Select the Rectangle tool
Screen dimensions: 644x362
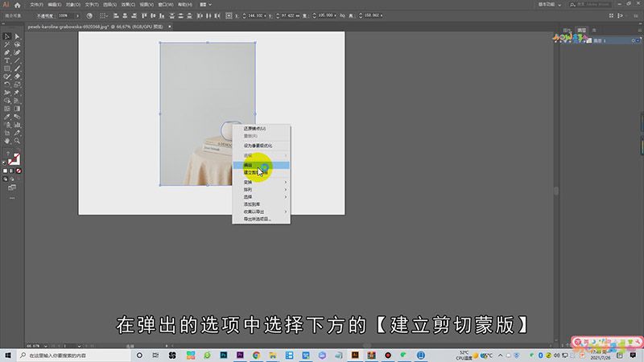(x=7, y=68)
